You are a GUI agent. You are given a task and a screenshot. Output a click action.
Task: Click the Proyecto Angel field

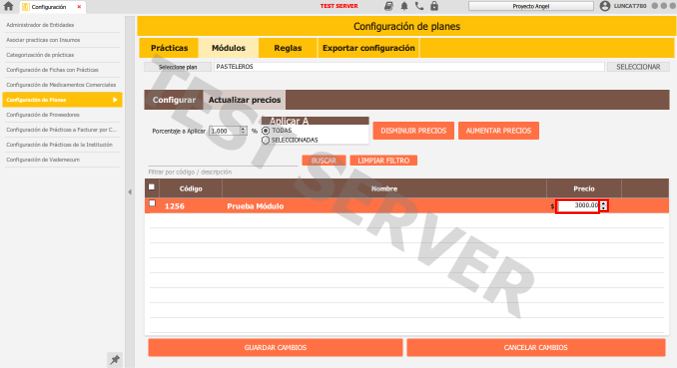pos(531,6)
